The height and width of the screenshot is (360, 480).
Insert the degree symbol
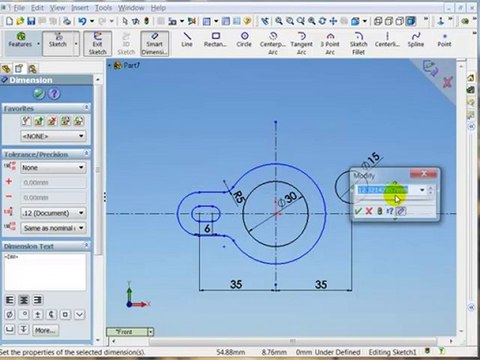[x=24, y=314]
